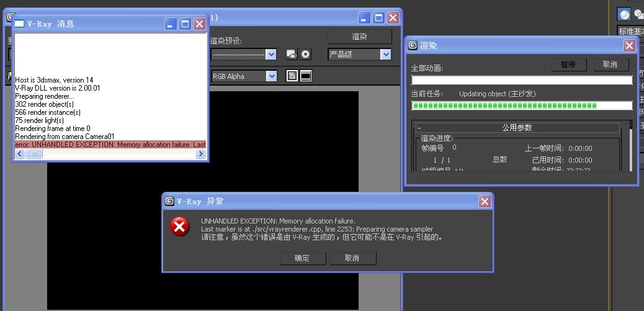Open the 标准基本 object type dropdown
This screenshot has height=311, width=644.
coord(630,31)
